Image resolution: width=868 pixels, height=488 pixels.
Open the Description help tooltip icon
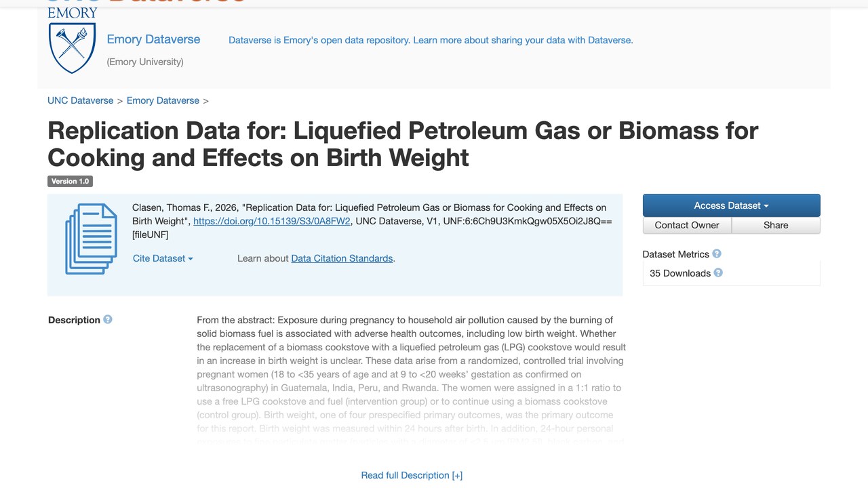click(x=107, y=320)
